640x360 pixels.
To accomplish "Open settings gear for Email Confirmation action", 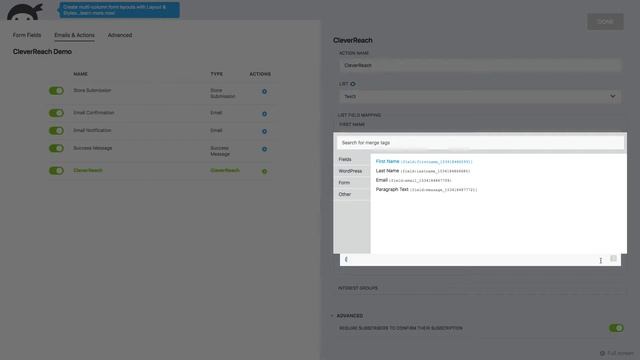I will (264, 114).
